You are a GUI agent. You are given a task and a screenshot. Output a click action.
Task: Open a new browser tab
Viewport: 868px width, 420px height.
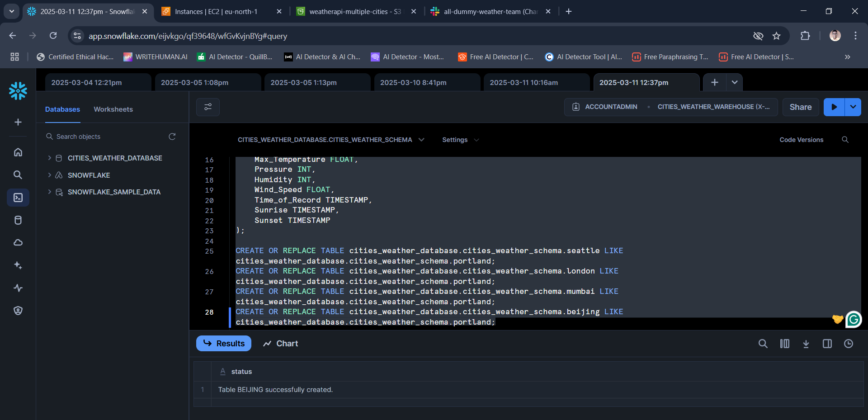pos(569,11)
